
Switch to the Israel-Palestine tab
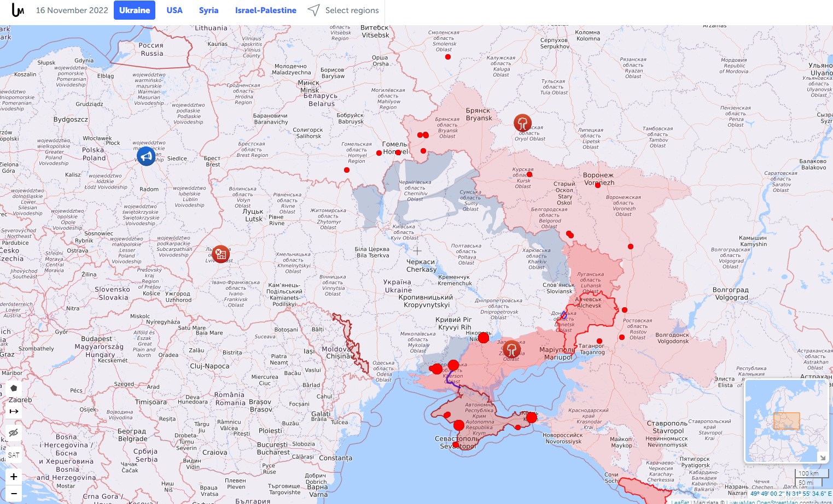(266, 10)
